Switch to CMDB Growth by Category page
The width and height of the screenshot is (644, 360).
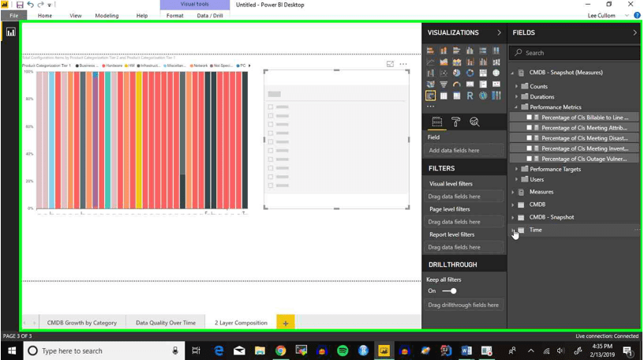tap(82, 323)
